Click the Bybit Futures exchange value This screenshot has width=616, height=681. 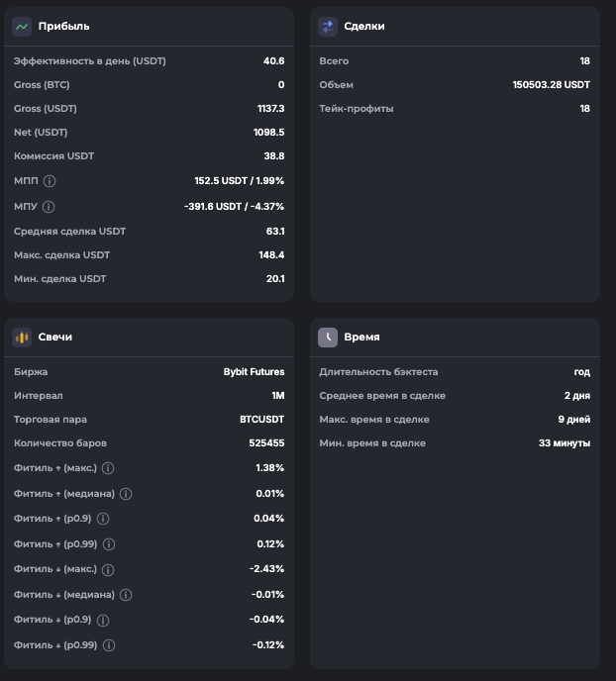254,372
